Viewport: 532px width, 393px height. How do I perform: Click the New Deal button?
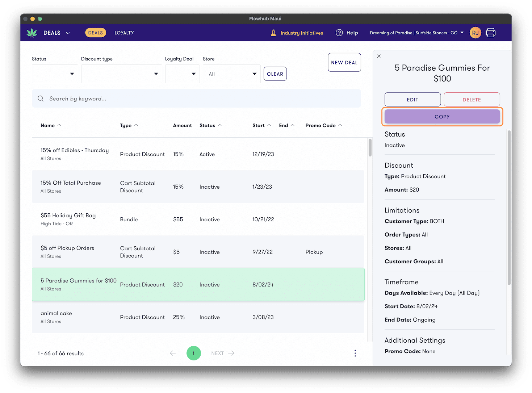click(344, 62)
